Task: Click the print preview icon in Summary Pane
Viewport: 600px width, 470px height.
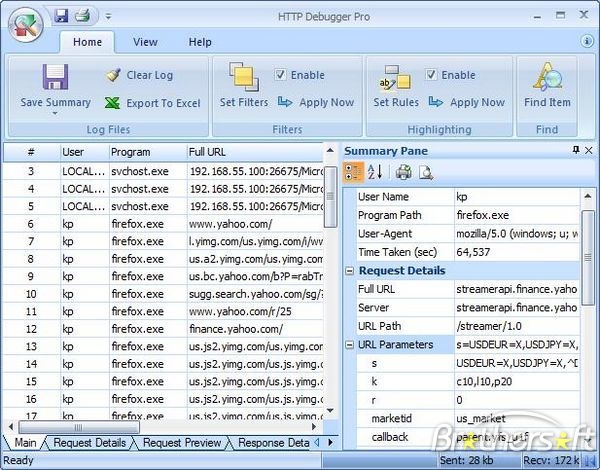Action: click(426, 172)
